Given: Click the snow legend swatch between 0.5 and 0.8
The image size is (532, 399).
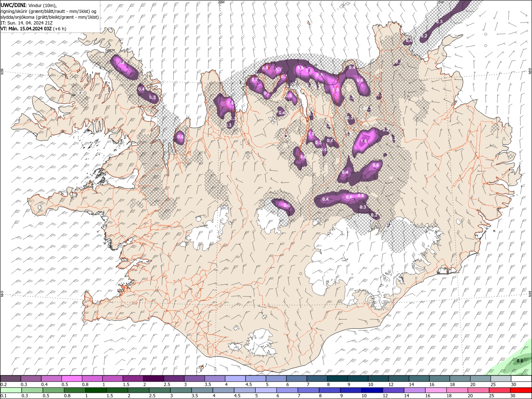Looking at the screenshot, I should 71,379.
